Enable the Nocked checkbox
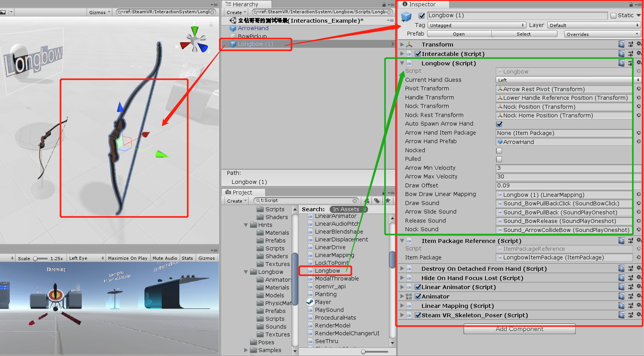644x356 pixels. [499, 150]
